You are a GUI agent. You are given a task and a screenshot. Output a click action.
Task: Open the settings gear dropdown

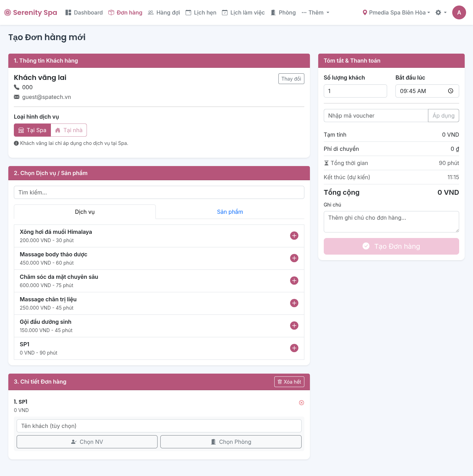point(441,12)
